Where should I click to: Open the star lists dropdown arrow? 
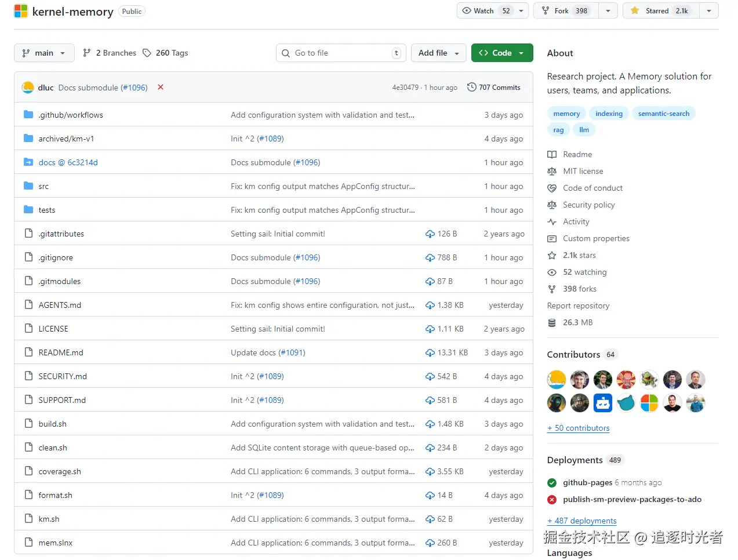(x=709, y=10)
